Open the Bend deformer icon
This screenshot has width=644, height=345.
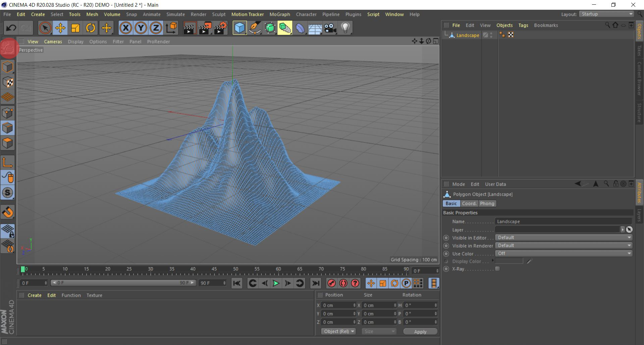click(x=300, y=28)
